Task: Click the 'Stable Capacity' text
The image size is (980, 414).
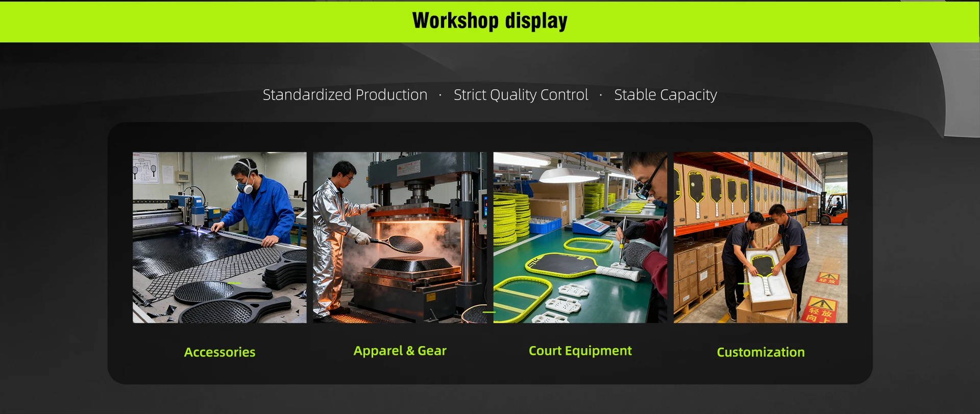Action: [x=666, y=95]
